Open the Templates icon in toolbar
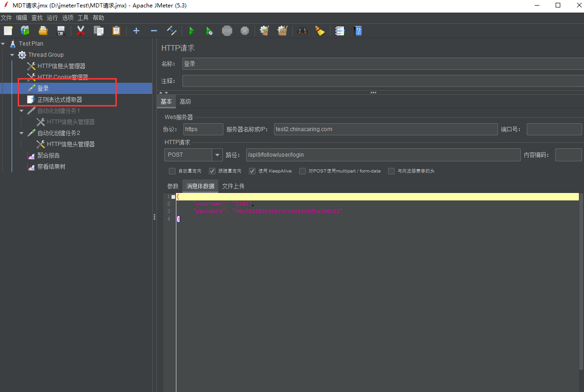 pyautogui.click(x=25, y=31)
